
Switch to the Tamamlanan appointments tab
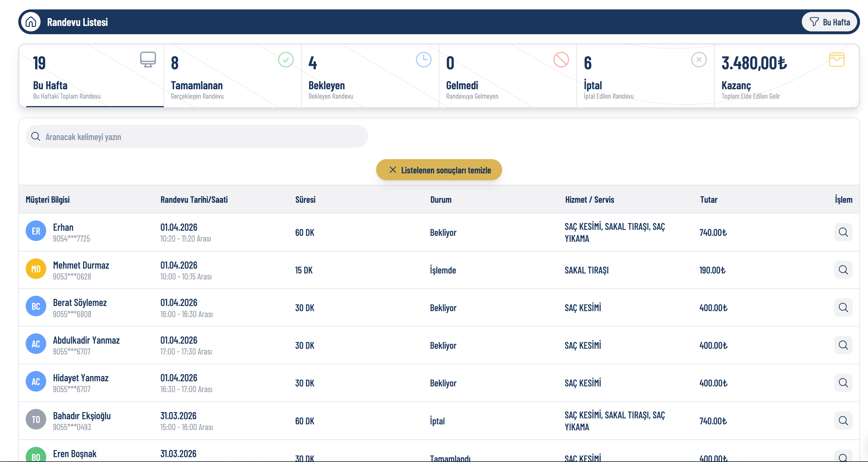click(232, 76)
